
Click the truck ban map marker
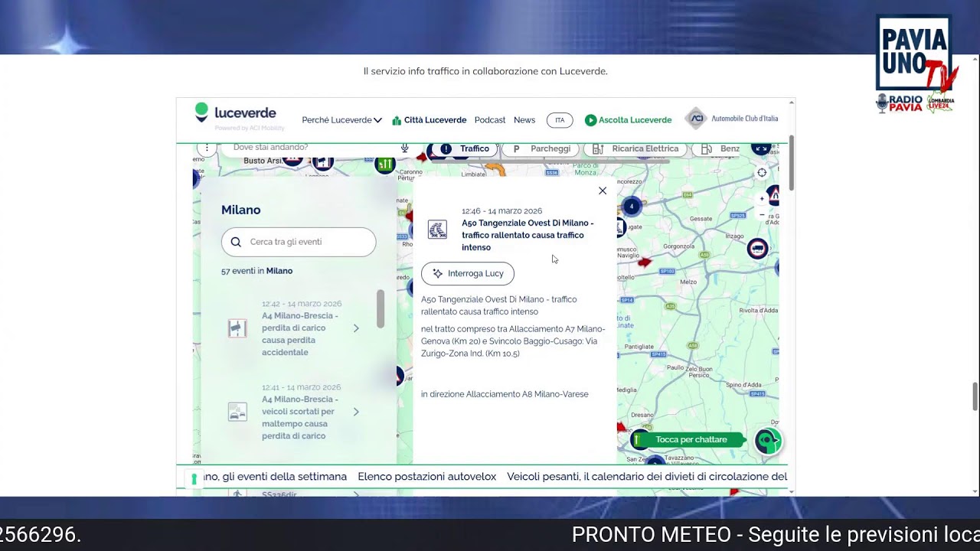(757, 248)
